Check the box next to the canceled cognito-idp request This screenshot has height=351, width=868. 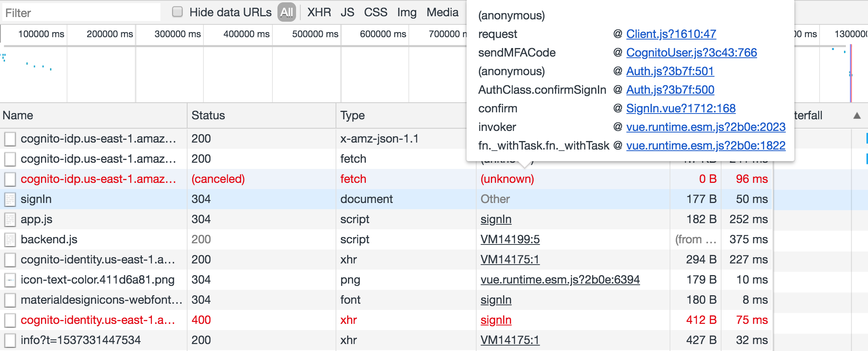coord(9,179)
